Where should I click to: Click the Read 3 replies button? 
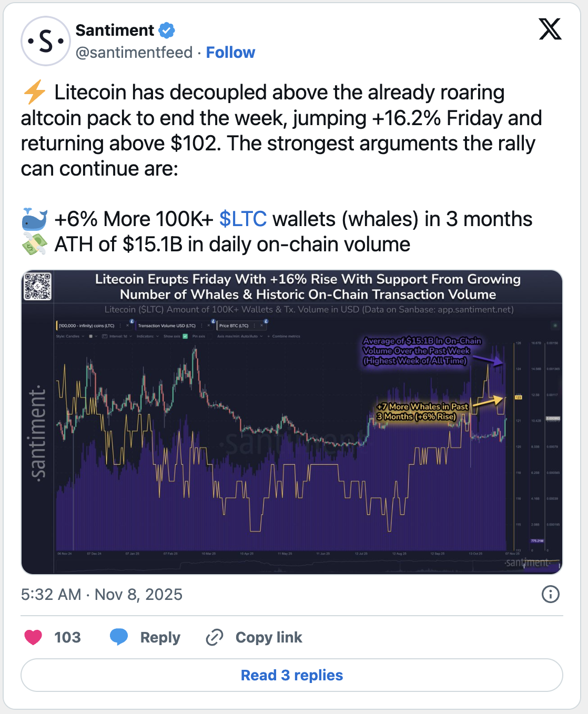click(x=292, y=675)
